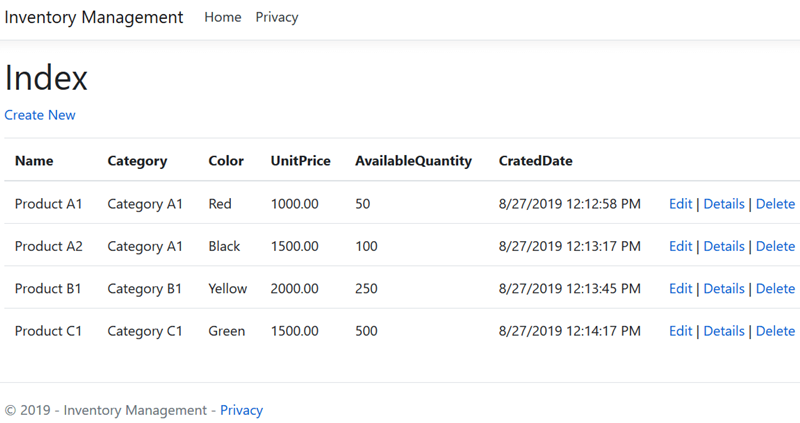Click the Privacy link in footer
Image resolution: width=800 pixels, height=423 pixels.
242,410
